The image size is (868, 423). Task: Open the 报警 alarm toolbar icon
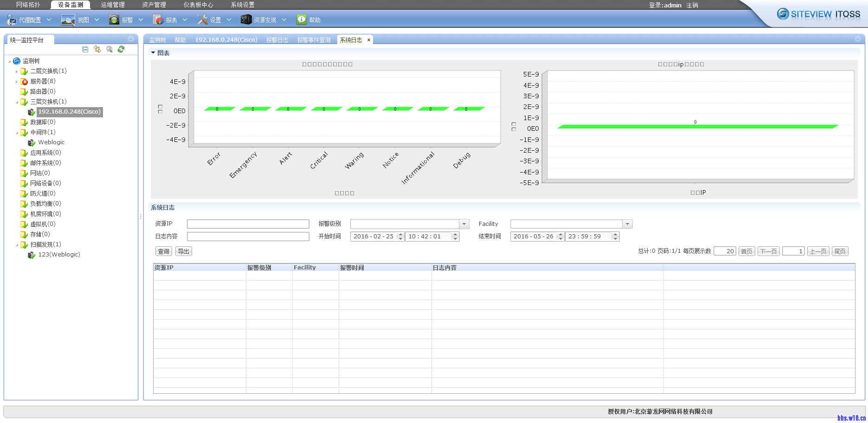click(x=114, y=20)
